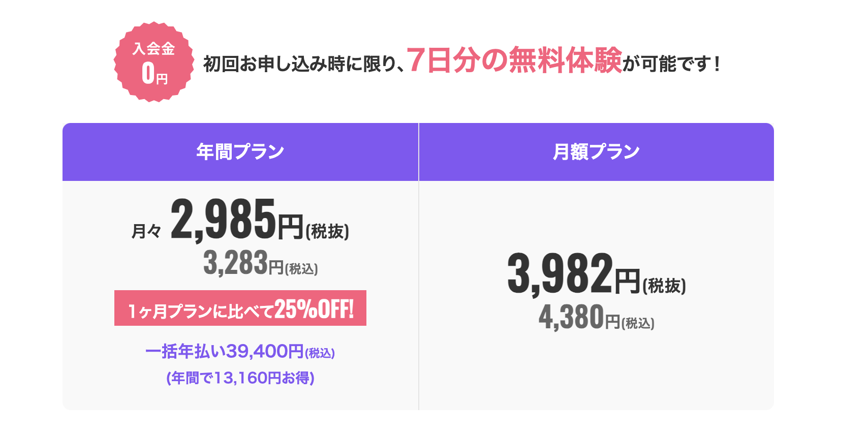Click the が可能です! text ending

pos(671,64)
